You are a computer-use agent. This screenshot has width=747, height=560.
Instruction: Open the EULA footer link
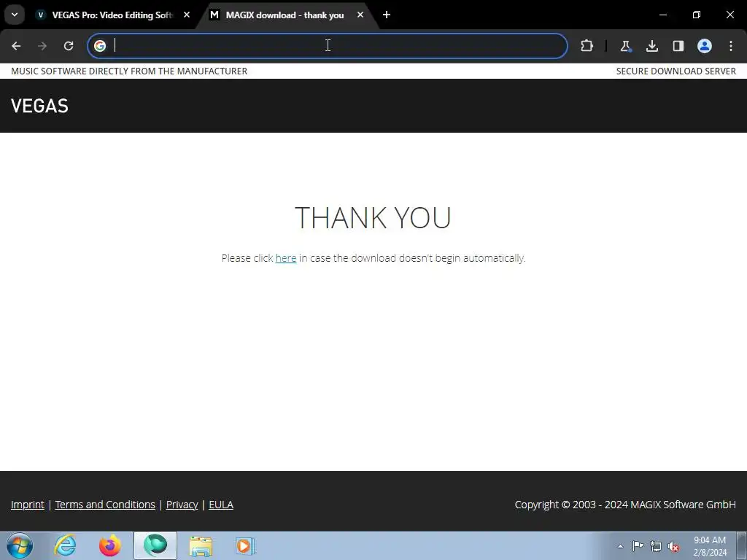coord(221,505)
